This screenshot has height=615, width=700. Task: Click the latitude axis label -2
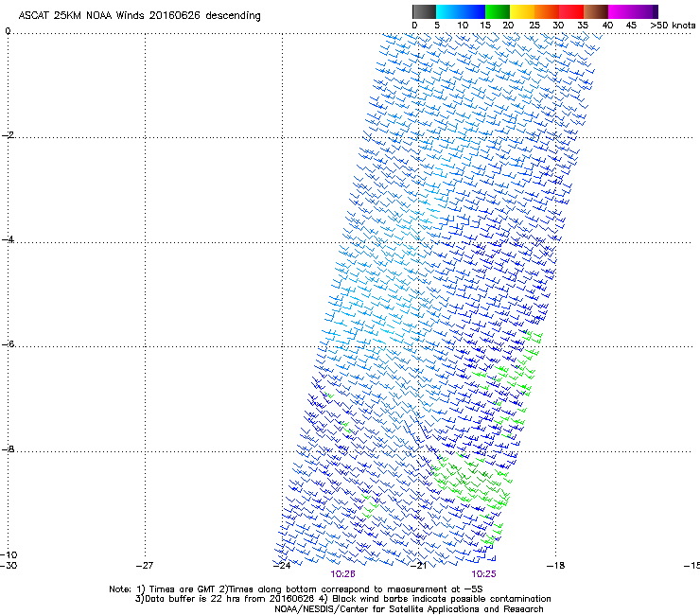[8, 135]
